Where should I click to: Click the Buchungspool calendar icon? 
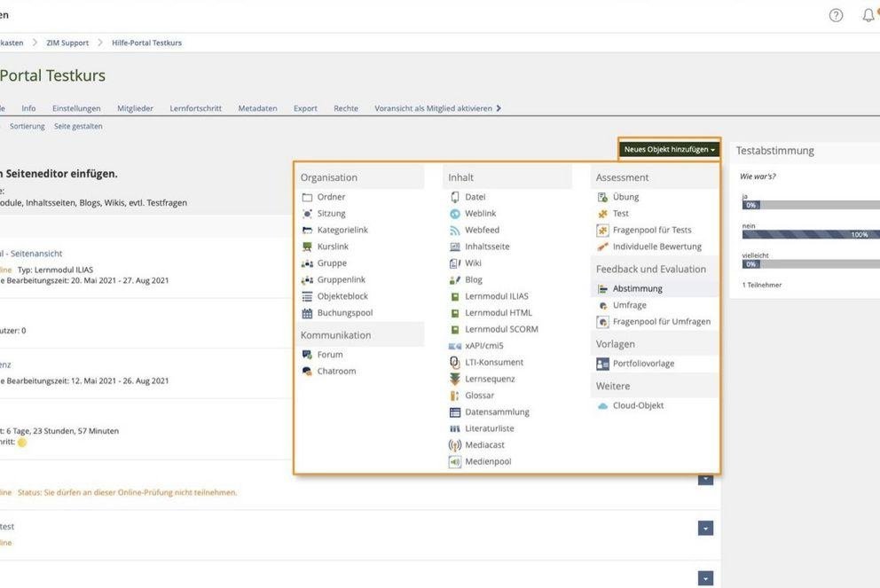(x=307, y=313)
